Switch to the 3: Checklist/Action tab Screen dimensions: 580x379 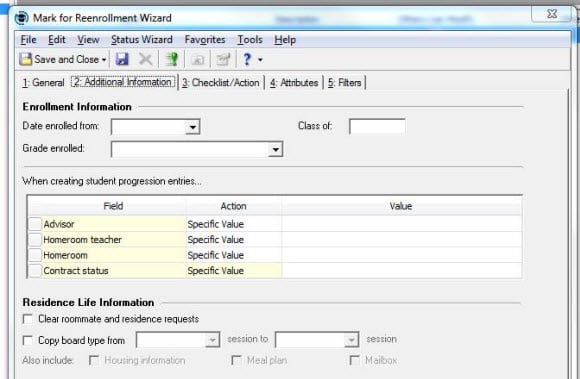click(220, 82)
